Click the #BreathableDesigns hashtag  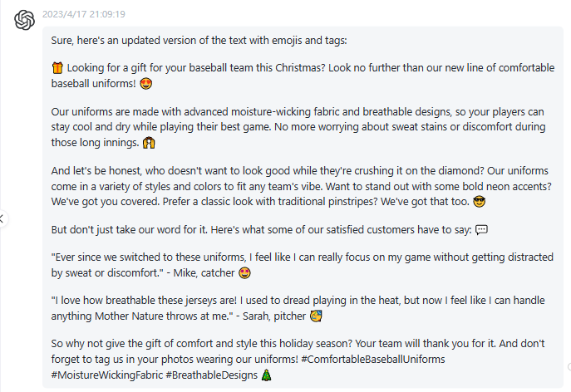(212, 375)
